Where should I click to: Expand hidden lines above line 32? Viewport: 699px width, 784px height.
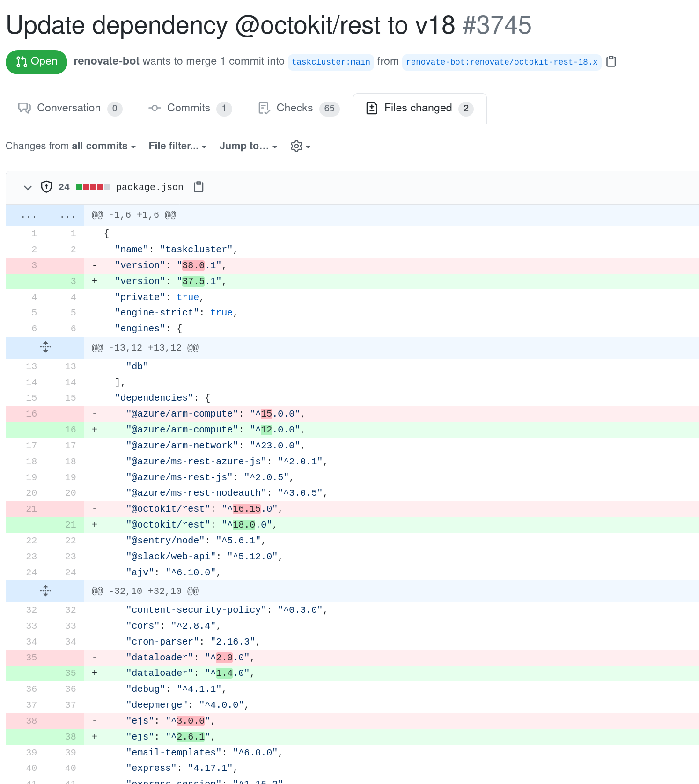[45, 591]
